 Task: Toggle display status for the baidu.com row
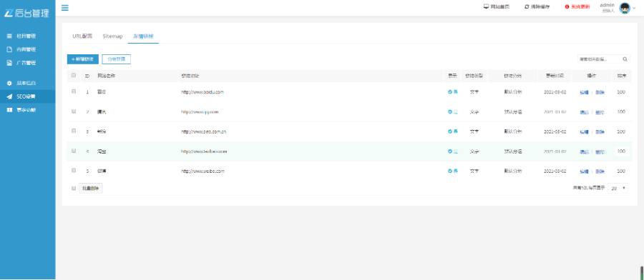pyautogui.click(x=453, y=92)
